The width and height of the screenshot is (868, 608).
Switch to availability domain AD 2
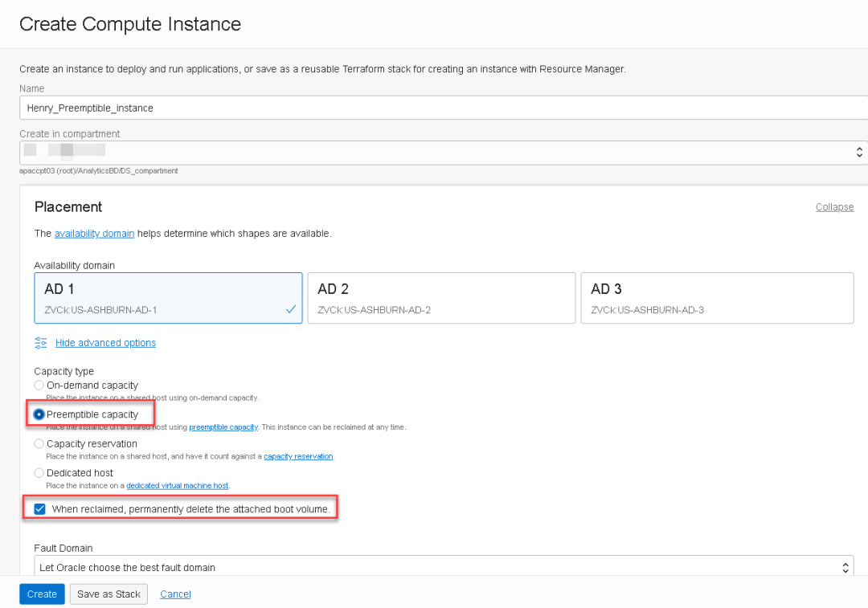441,298
